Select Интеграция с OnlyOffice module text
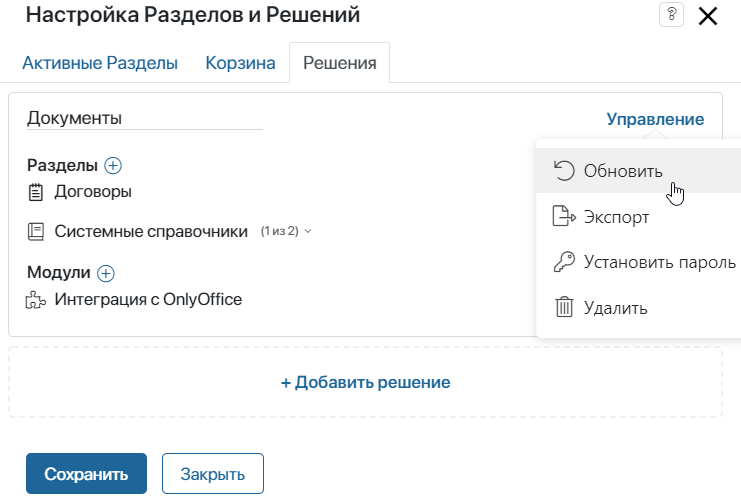This screenshot has width=741, height=496. pyautogui.click(x=148, y=299)
